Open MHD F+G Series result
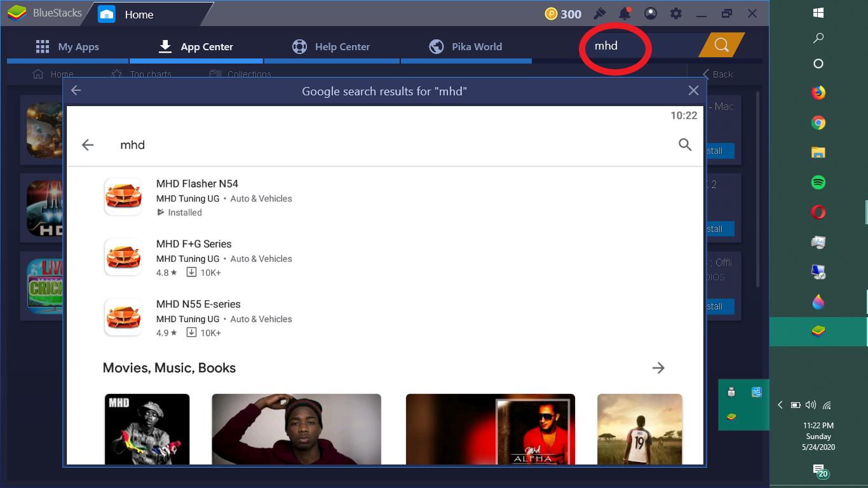868x488 pixels. click(x=385, y=257)
